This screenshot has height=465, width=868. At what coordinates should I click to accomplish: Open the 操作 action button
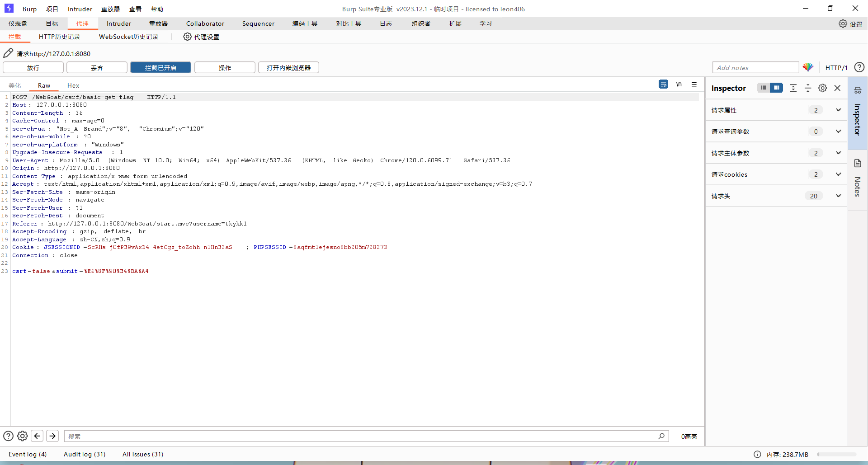click(225, 67)
